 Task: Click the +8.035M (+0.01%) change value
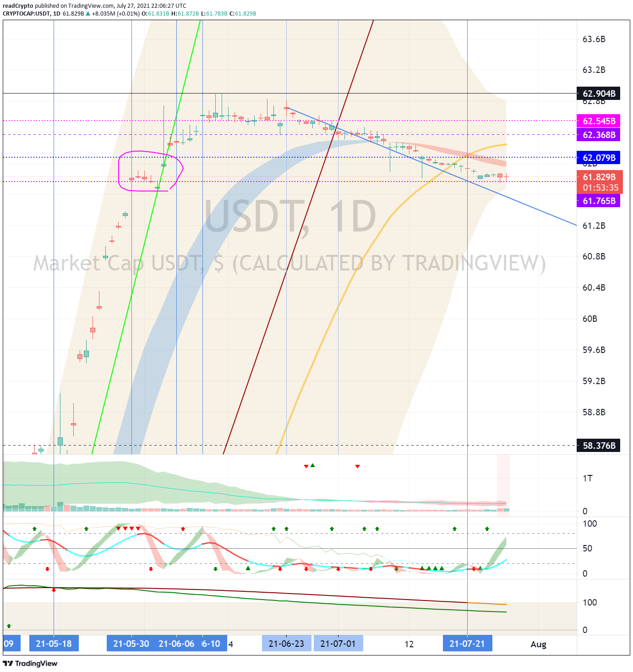[115, 13]
